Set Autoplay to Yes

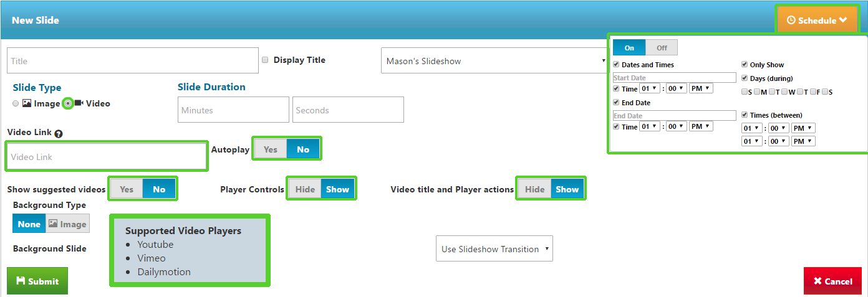click(x=271, y=149)
